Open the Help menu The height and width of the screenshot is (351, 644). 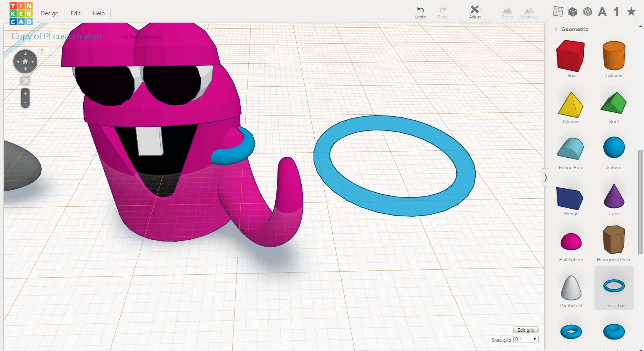(x=99, y=13)
